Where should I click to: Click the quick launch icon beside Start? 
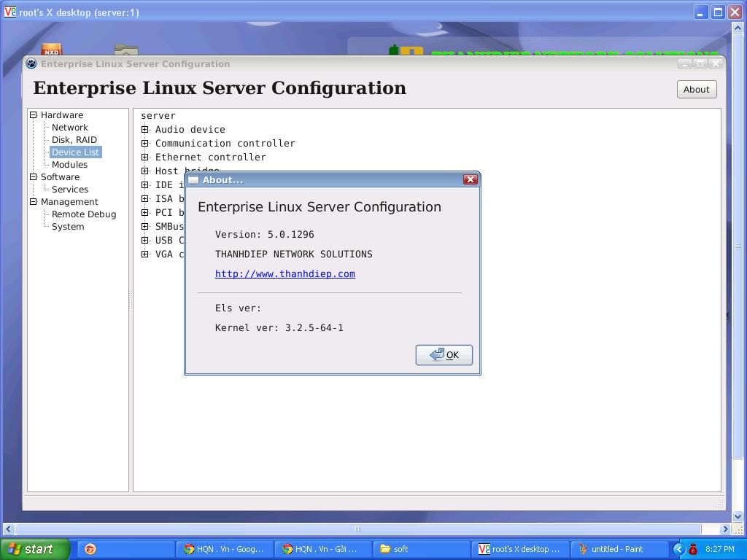tap(90, 549)
